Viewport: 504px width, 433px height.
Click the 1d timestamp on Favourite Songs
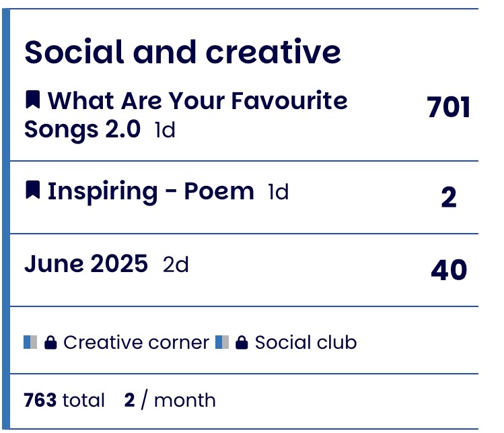[x=165, y=130]
